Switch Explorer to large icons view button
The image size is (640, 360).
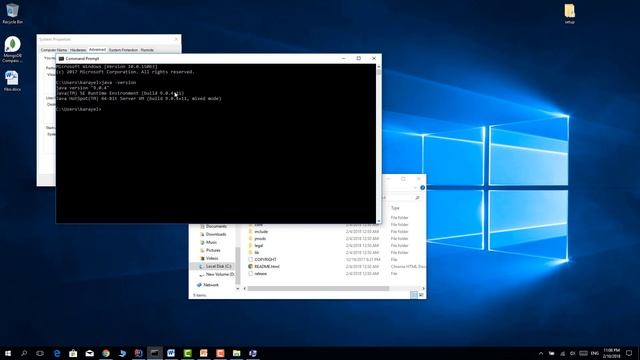[421, 295]
